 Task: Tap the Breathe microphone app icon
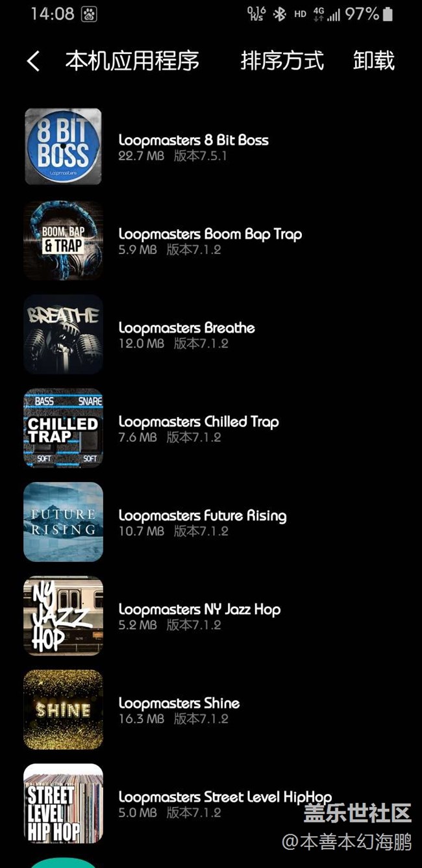pyautogui.click(x=63, y=334)
